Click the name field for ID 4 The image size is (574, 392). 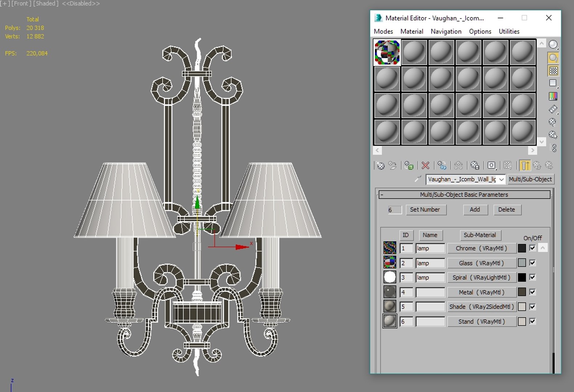tap(430, 292)
